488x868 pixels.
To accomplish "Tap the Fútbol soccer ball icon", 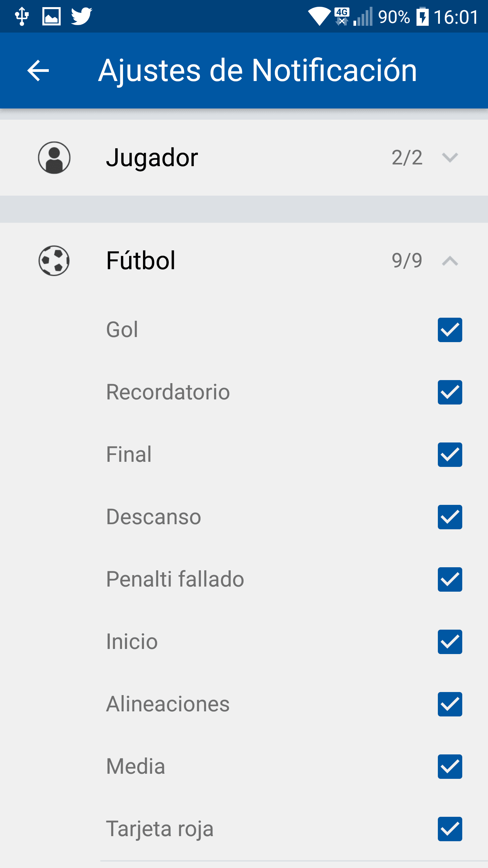I will [x=54, y=260].
